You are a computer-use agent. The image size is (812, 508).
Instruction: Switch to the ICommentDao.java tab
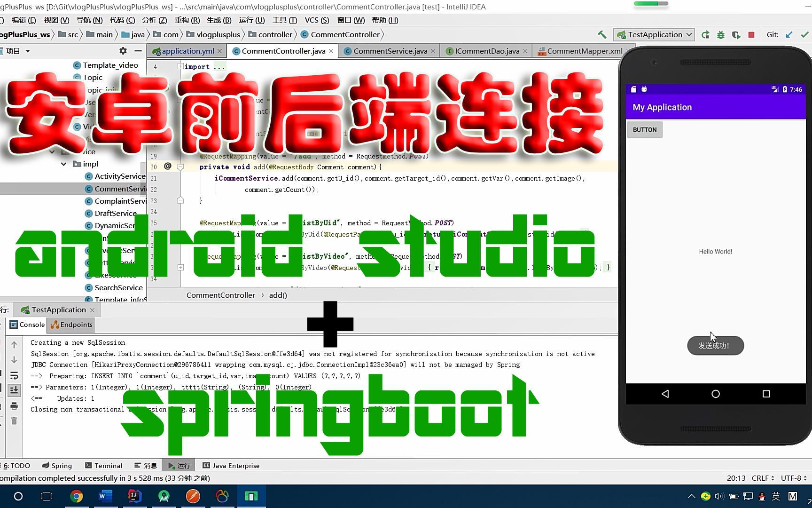pyautogui.click(x=487, y=51)
